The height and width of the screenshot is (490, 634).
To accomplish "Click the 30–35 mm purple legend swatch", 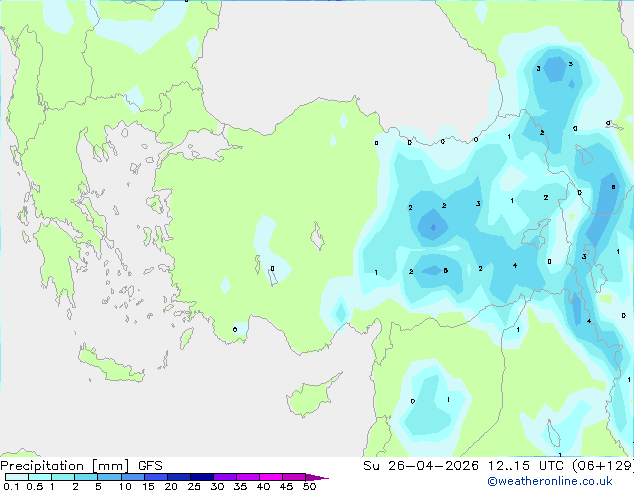I will [x=224, y=477].
